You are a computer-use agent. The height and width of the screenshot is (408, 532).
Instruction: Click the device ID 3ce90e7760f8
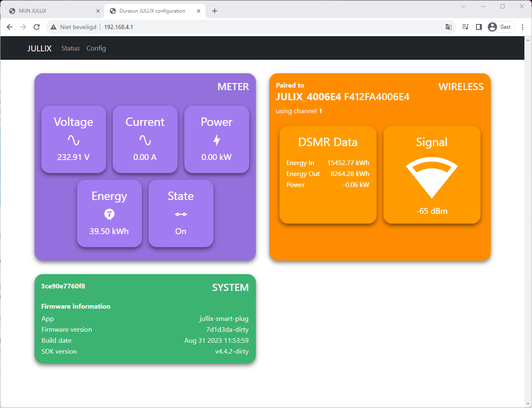tap(63, 286)
